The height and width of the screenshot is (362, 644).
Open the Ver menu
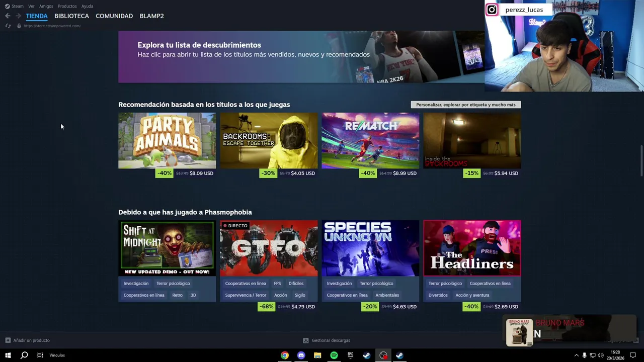31,6
